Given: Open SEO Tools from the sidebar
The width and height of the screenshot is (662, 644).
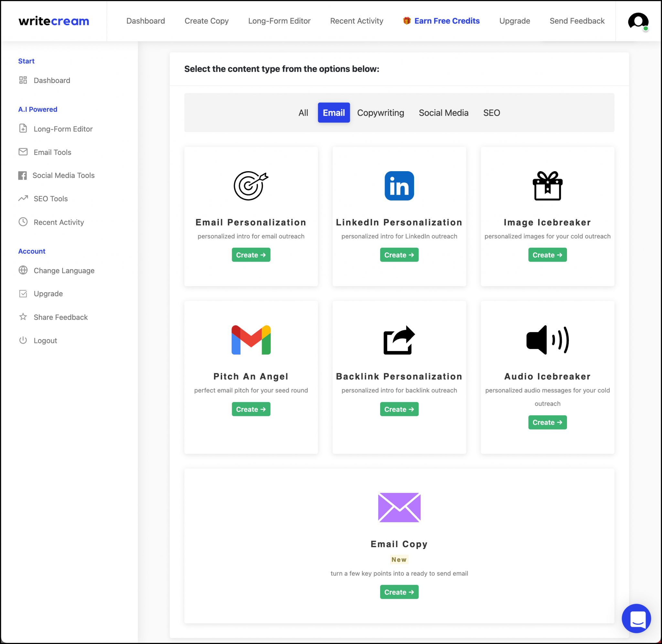Looking at the screenshot, I should pyautogui.click(x=50, y=199).
